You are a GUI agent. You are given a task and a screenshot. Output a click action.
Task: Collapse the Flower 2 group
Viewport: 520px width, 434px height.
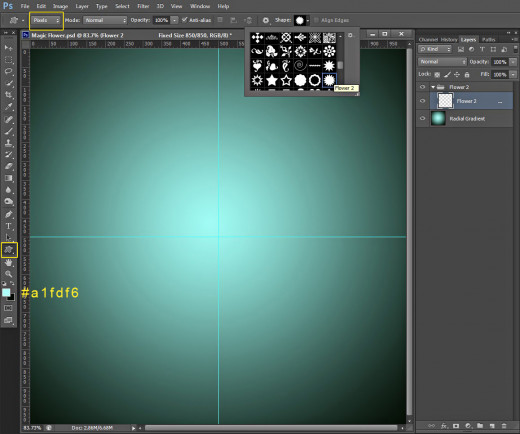433,87
